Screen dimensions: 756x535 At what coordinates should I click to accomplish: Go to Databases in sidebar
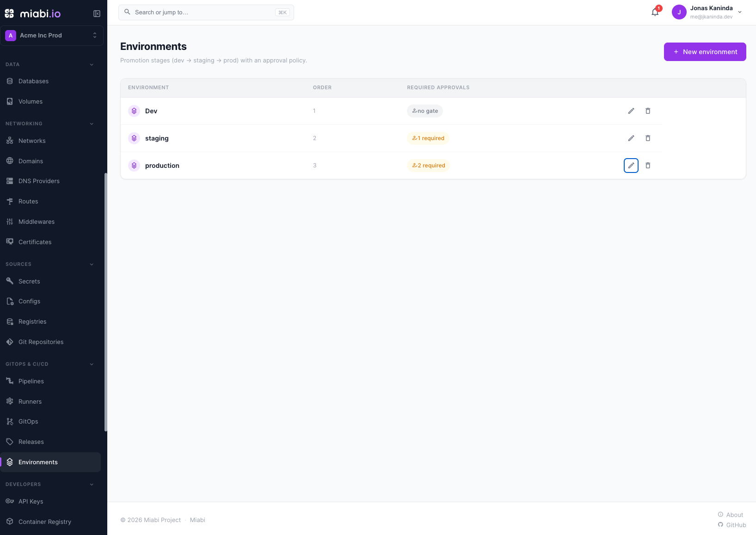[x=50, y=81]
